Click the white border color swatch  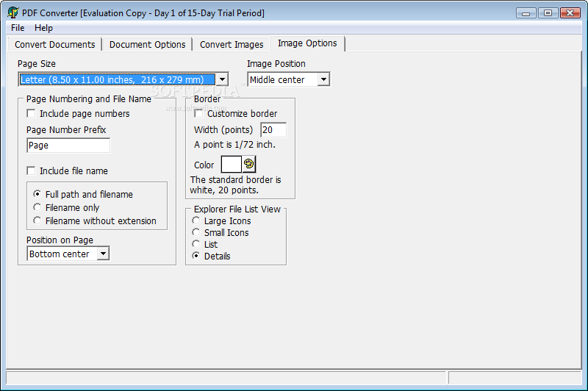tap(232, 164)
